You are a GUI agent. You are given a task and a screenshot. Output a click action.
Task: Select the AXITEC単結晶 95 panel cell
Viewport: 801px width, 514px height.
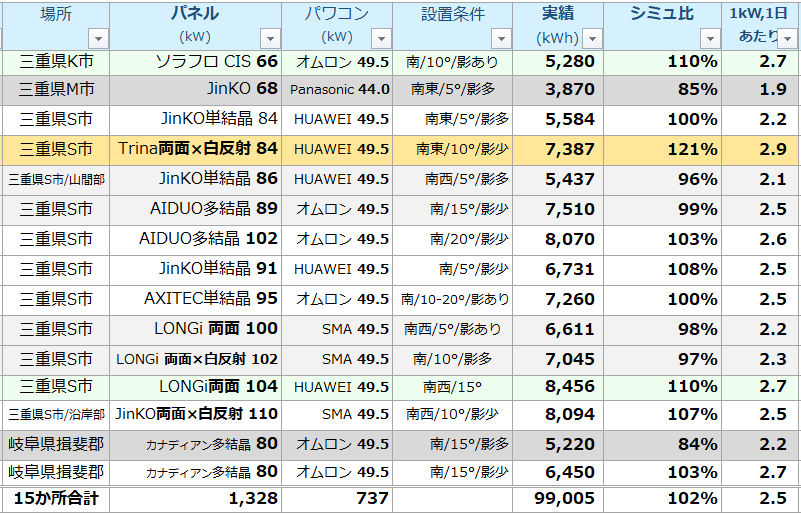196,299
